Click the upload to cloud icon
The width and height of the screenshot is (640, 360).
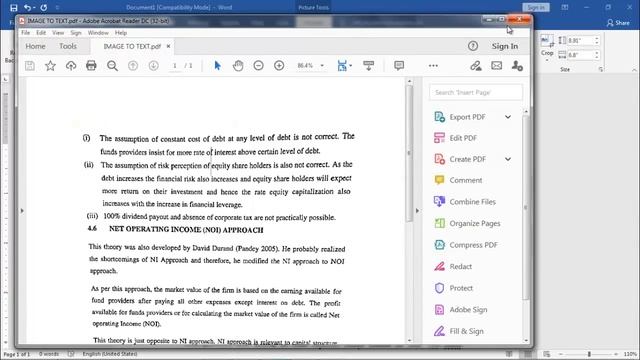[x=71, y=66]
